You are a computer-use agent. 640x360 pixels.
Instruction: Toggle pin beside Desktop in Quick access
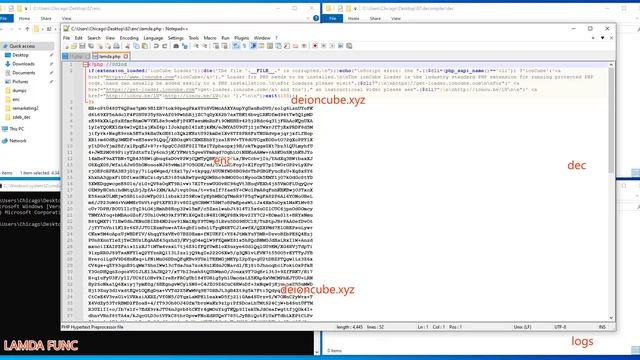51,55
